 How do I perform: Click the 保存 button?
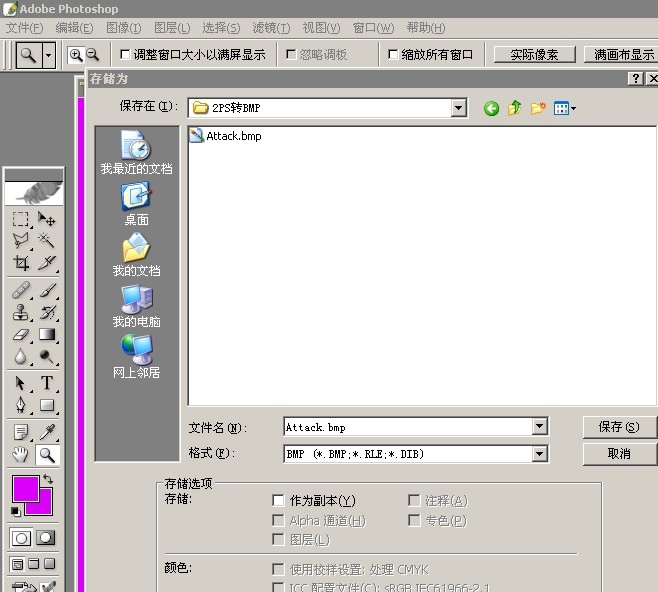click(x=619, y=427)
